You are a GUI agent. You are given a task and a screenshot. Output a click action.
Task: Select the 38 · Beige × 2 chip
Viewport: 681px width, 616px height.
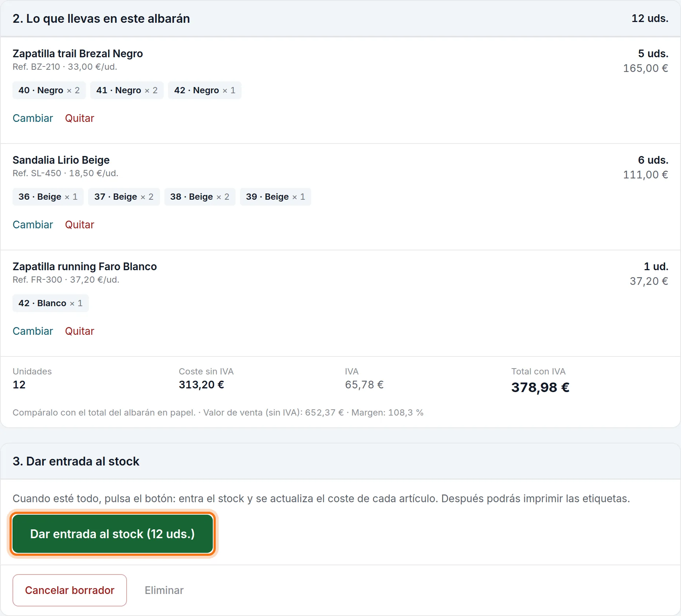(200, 197)
